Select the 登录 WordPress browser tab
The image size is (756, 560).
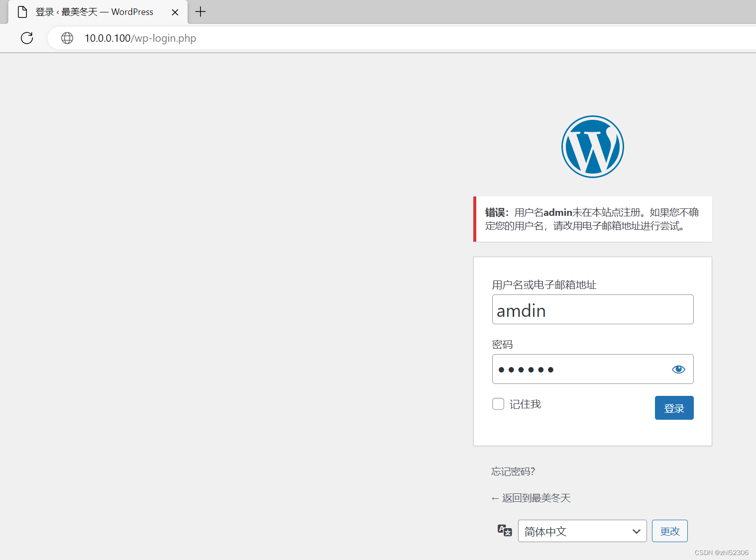[x=98, y=12]
